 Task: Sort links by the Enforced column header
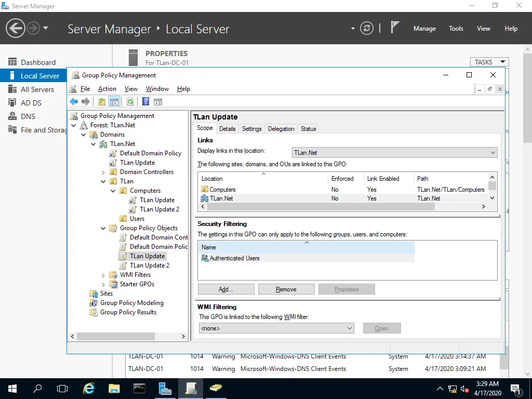tap(345, 179)
